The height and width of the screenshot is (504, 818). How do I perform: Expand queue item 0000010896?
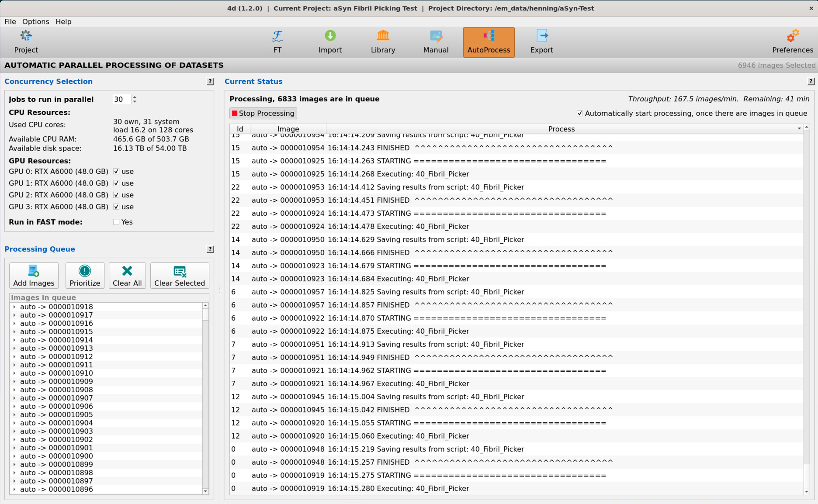point(14,489)
